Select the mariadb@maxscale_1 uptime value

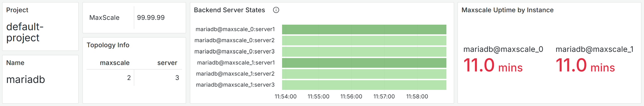point(585,66)
